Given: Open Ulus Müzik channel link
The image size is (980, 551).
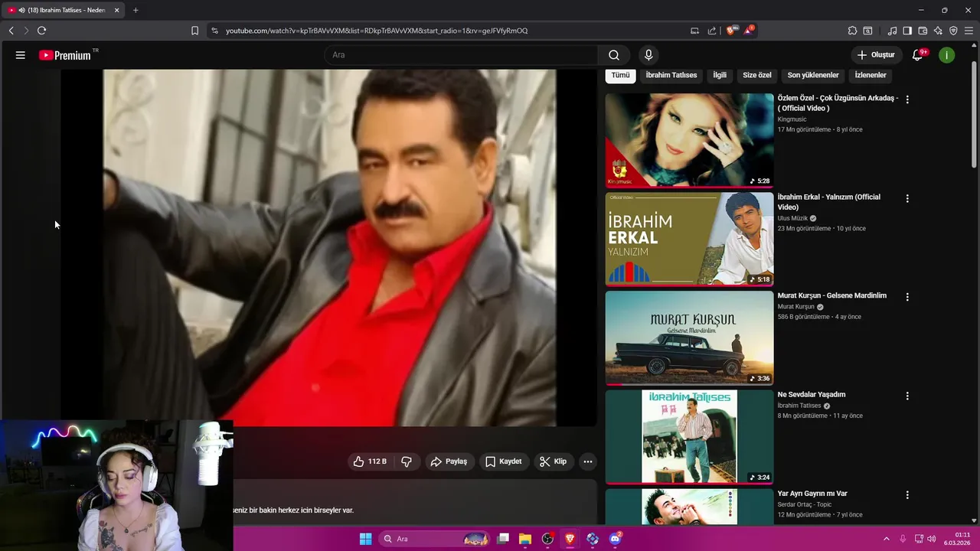Looking at the screenshot, I should click(x=792, y=218).
